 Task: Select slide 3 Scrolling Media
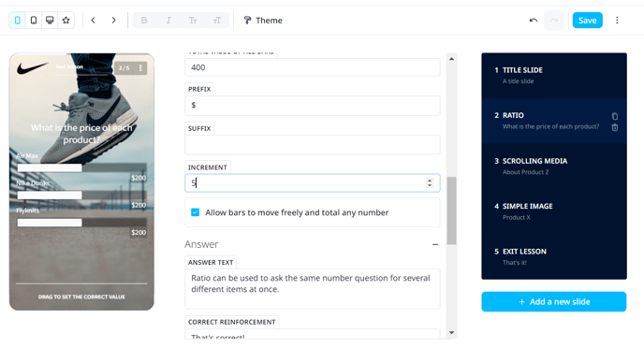(554, 167)
